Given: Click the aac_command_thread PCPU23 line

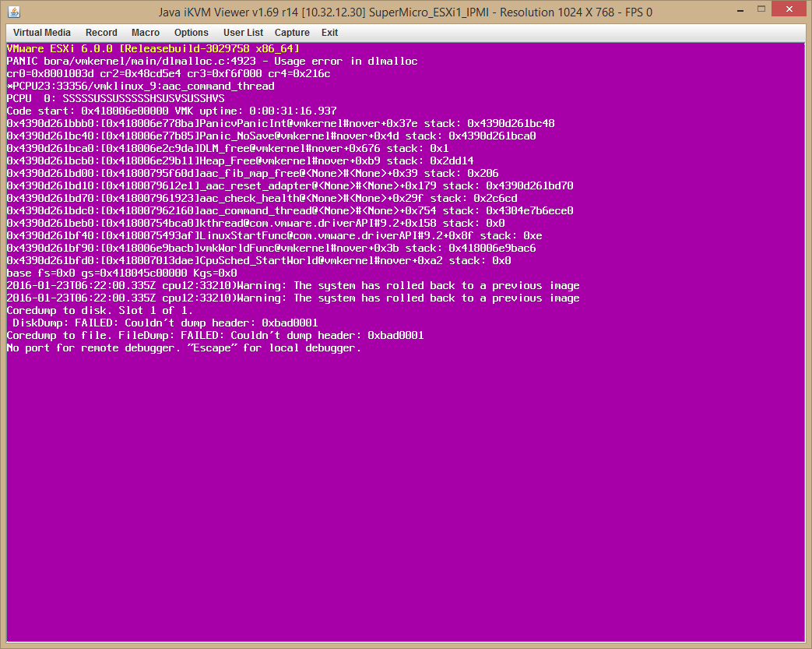Looking at the screenshot, I should [x=140, y=86].
